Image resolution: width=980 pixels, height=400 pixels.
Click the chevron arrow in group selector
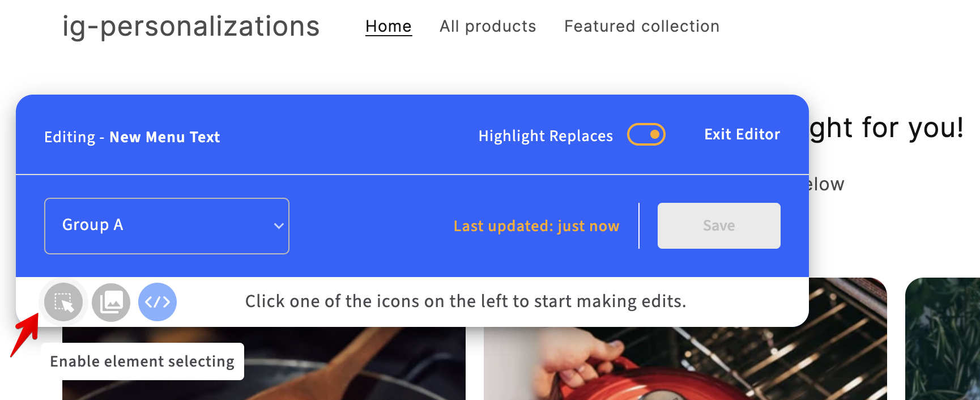(x=279, y=225)
